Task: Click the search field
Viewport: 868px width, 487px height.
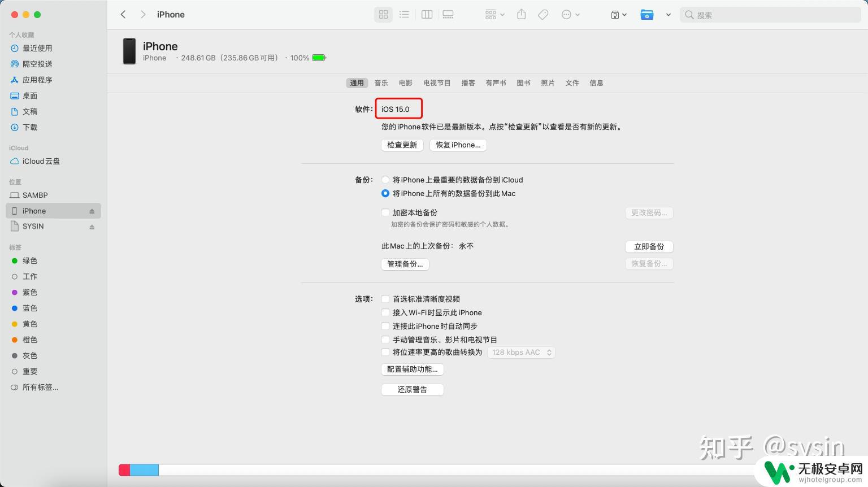Action: pyautogui.click(x=770, y=15)
